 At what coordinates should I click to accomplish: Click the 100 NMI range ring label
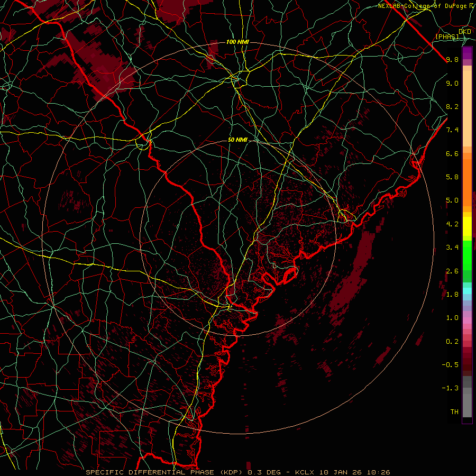237,42
